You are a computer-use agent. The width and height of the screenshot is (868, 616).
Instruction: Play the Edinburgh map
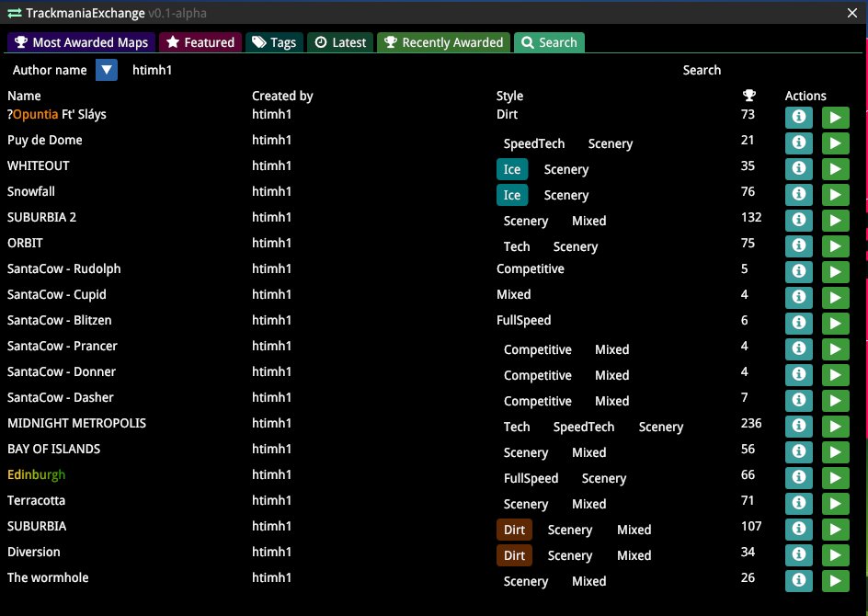click(837, 478)
